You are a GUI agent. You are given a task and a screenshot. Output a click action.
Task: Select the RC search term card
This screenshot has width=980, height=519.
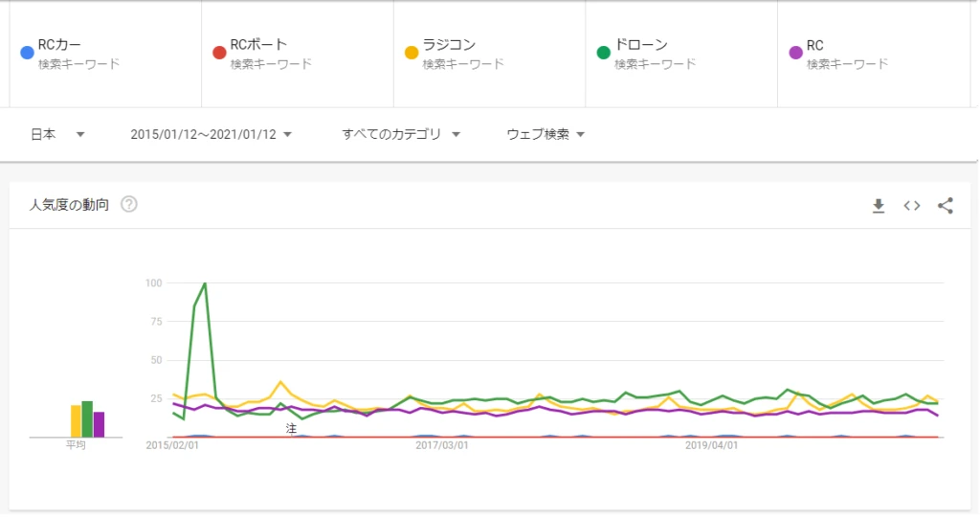pos(874,54)
